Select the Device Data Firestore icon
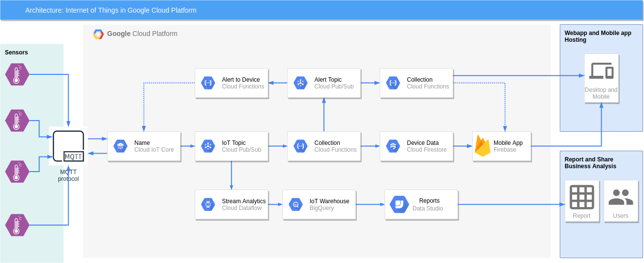The height and width of the screenshot is (263, 644). 393,146
